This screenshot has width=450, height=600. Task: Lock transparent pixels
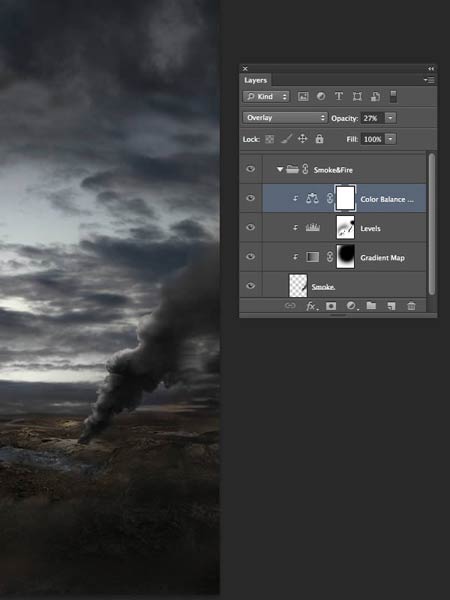tap(269, 139)
